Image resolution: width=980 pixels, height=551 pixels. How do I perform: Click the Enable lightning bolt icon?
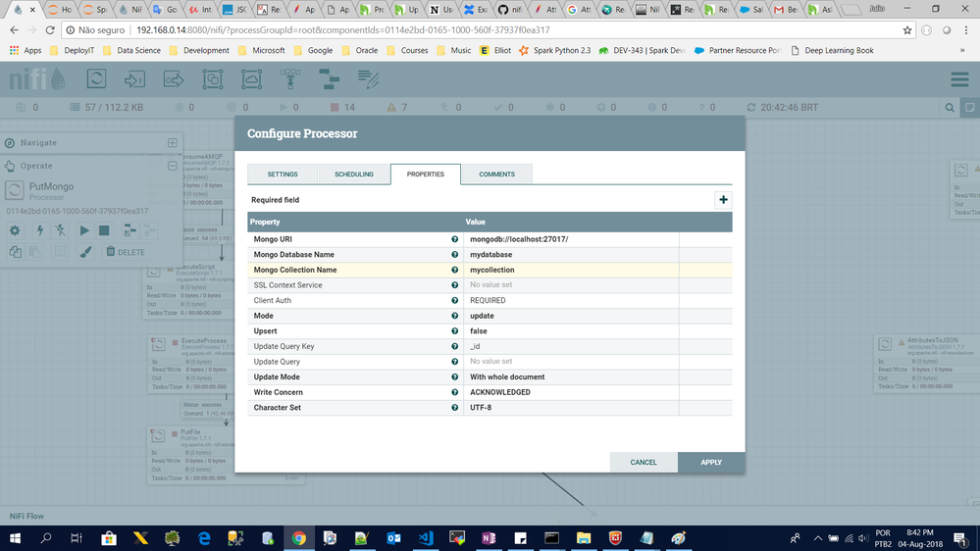(40, 230)
